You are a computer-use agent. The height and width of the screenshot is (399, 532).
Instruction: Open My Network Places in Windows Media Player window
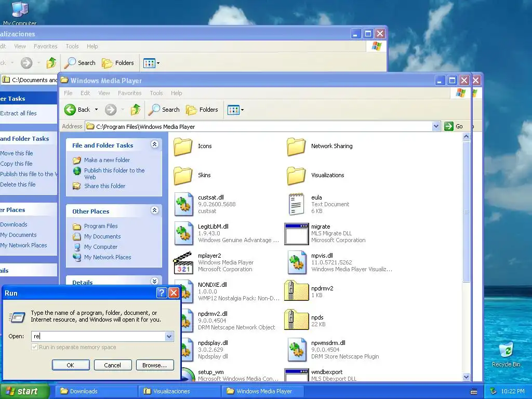point(108,257)
